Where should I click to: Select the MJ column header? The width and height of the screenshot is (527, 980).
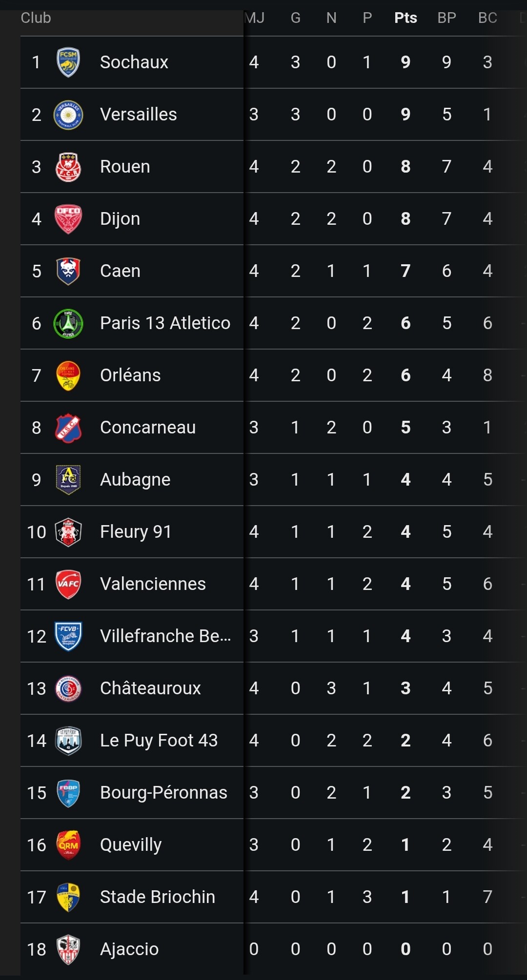[254, 18]
